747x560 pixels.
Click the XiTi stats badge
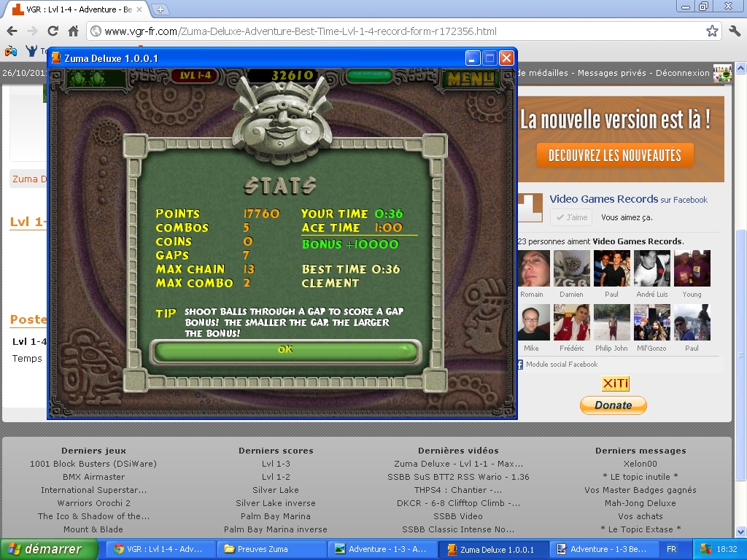pyautogui.click(x=615, y=384)
